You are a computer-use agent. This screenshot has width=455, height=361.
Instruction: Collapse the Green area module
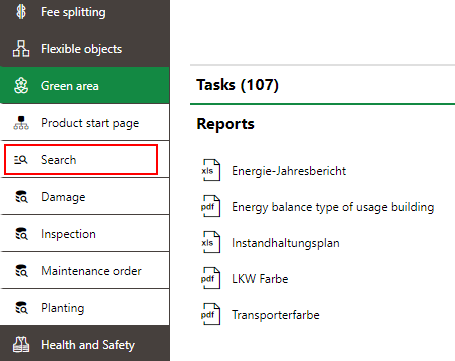85,85
